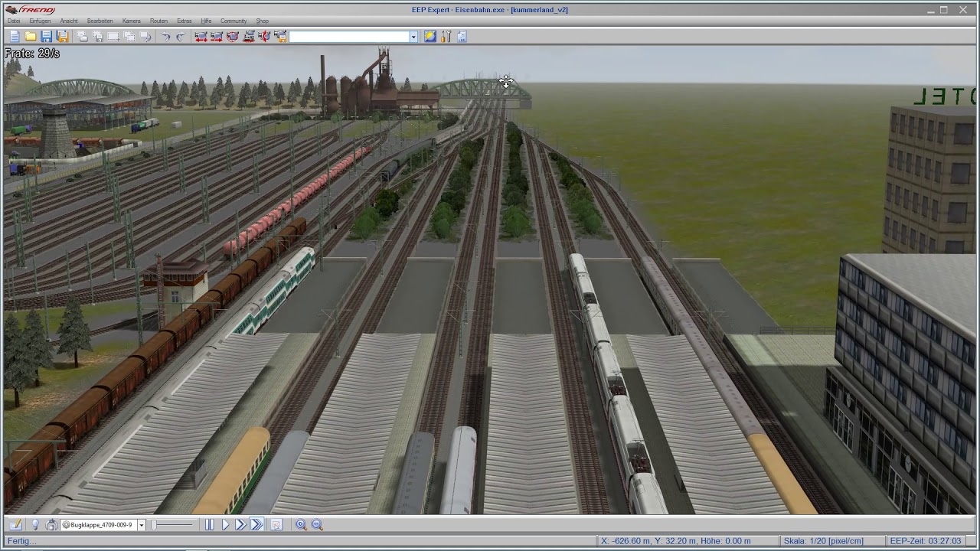Set triple fast-forward speed

point(256,525)
